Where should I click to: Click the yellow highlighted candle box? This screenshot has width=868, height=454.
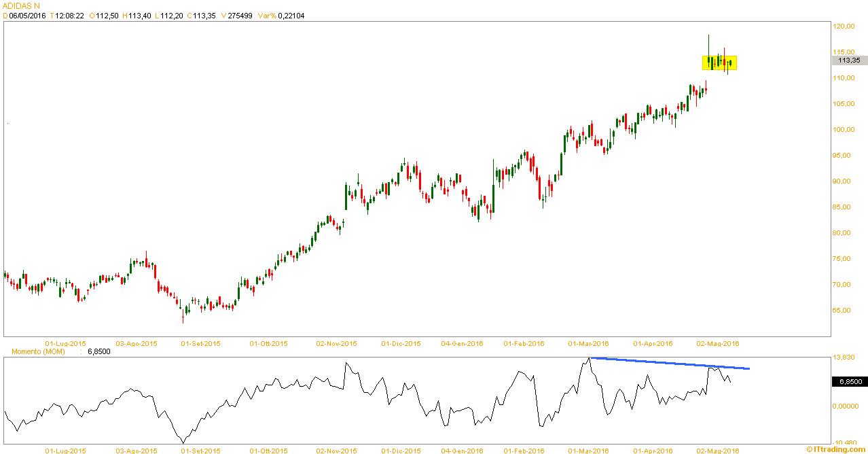click(x=719, y=63)
